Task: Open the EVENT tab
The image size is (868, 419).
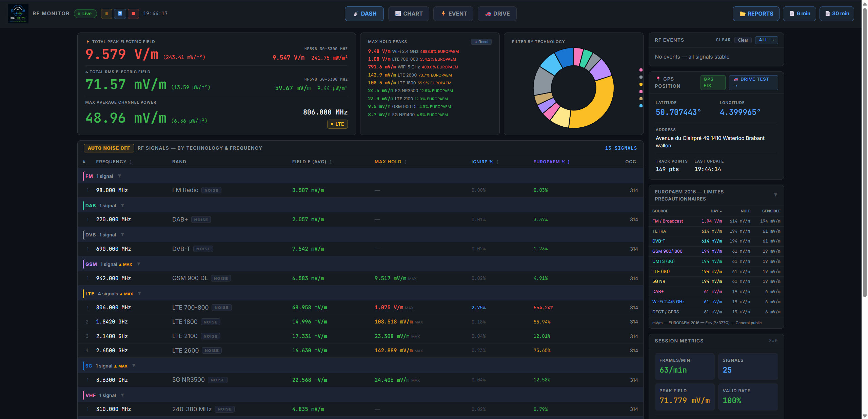Action: pyautogui.click(x=453, y=14)
